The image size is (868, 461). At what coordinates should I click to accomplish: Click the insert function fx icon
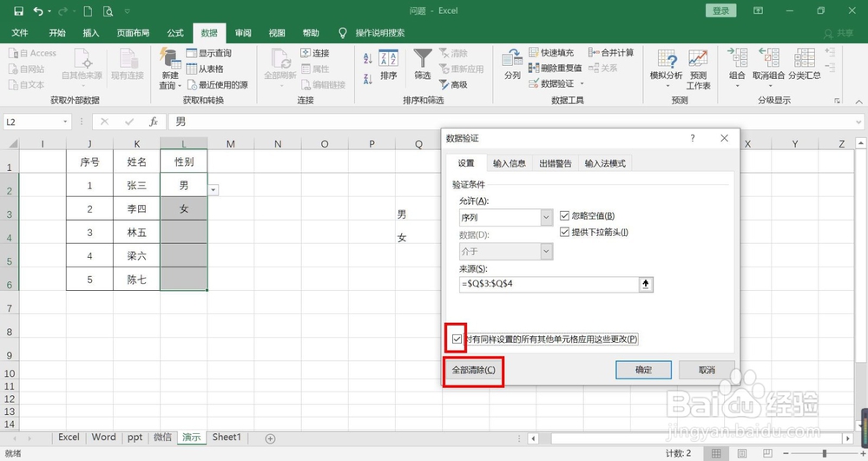pos(154,122)
